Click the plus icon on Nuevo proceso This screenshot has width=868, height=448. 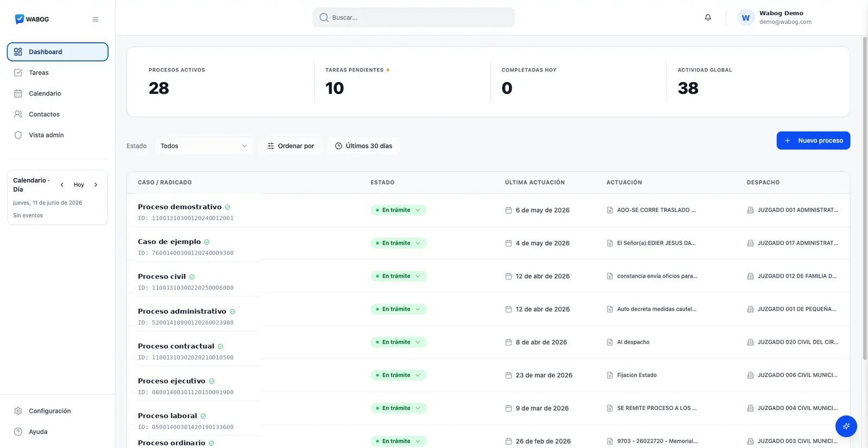pos(787,140)
